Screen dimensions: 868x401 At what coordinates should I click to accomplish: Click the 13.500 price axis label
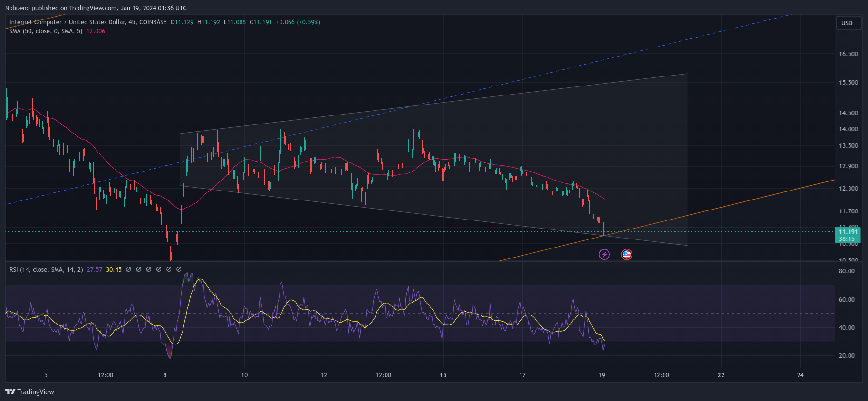coord(849,146)
